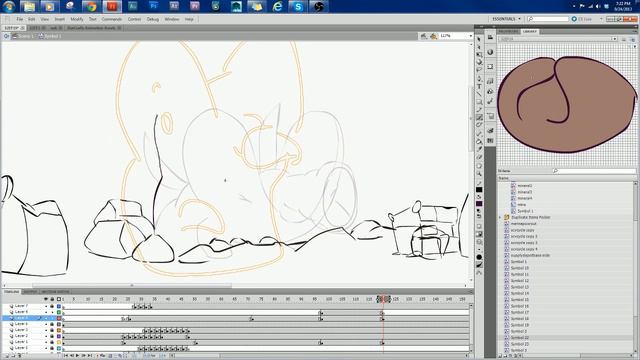
Task: Select the Free Transform tool
Action: 479,54
